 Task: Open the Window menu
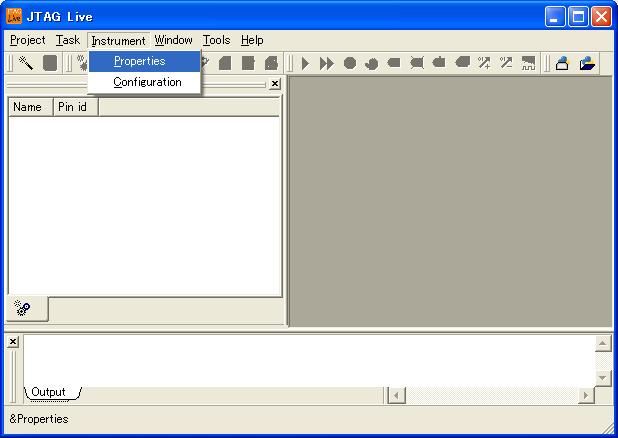tap(173, 40)
